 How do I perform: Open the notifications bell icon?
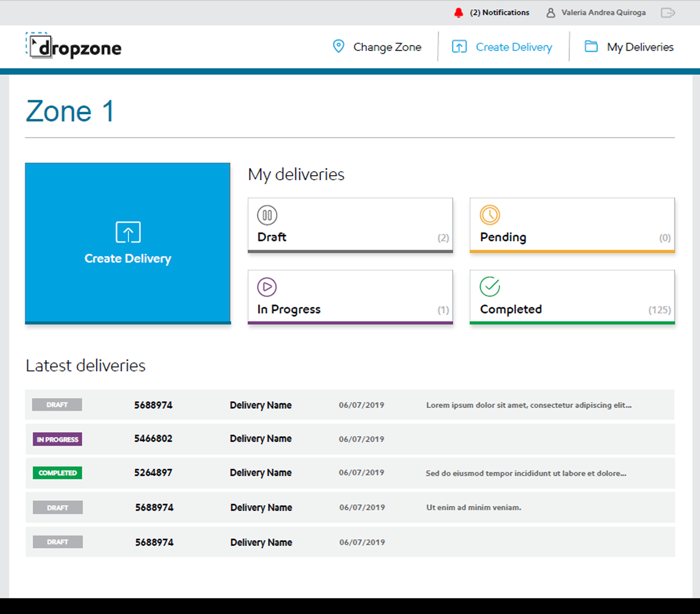point(460,12)
